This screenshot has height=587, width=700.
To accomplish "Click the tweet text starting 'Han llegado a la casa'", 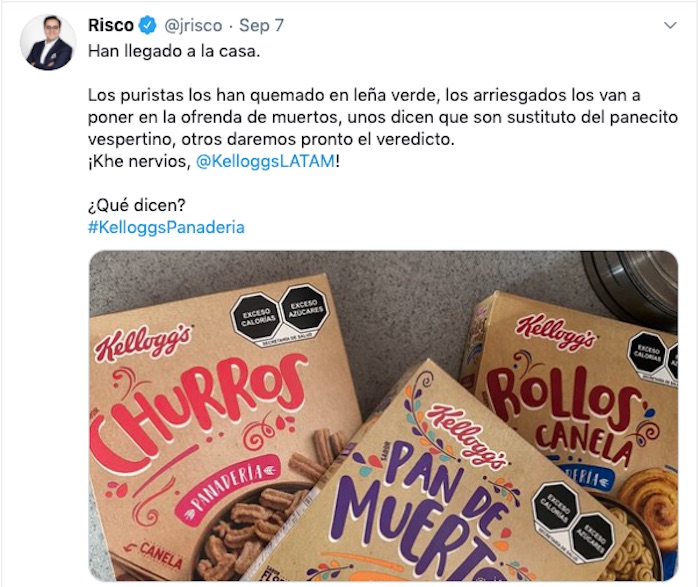I will click(x=174, y=51).
